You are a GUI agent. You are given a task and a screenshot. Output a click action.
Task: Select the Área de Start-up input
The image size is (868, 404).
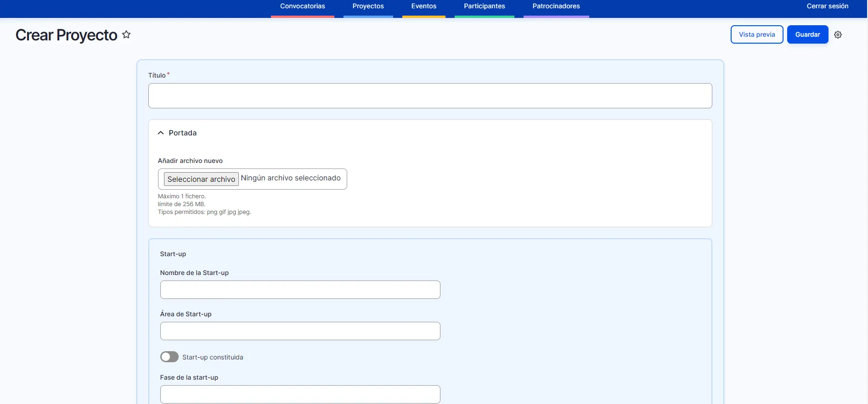pos(300,331)
